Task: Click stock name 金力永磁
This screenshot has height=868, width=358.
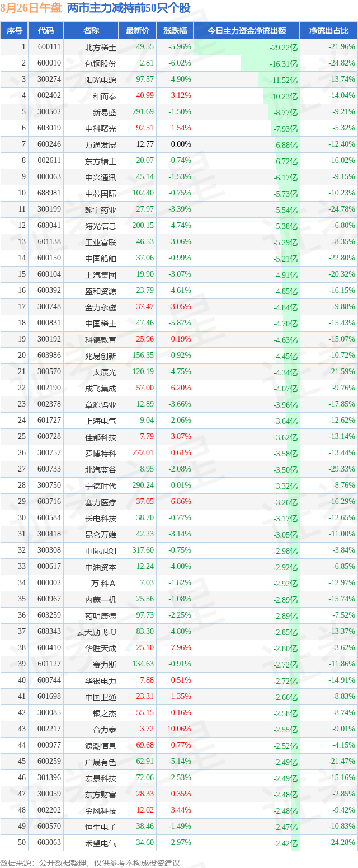Action: click(x=101, y=307)
